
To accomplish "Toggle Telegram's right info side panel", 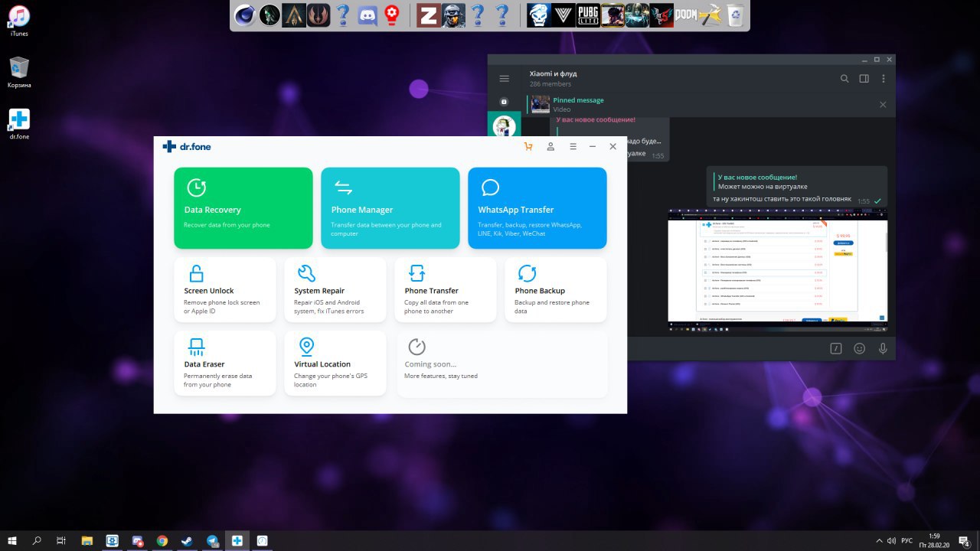I will pyautogui.click(x=864, y=79).
